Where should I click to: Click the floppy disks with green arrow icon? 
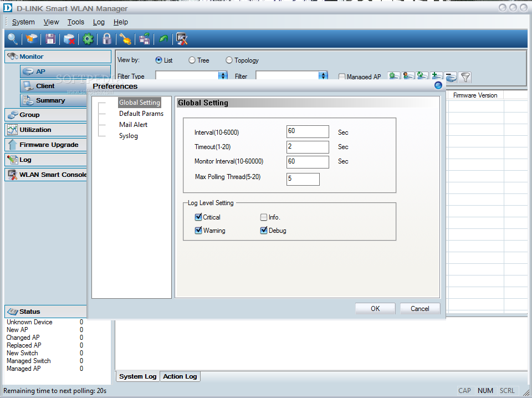tap(145, 39)
